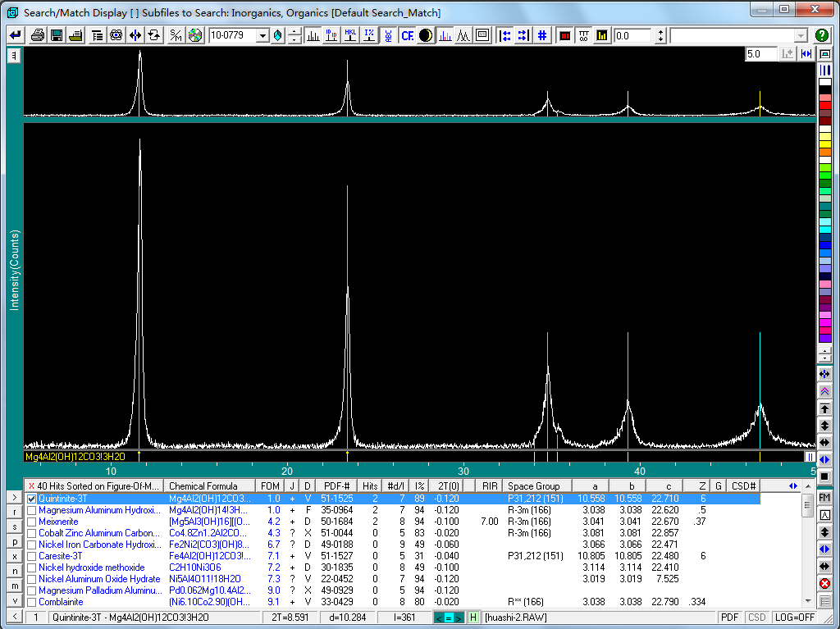Click the green help question mark icon
The height and width of the screenshot is (629, 840).
[x=822, y=35]
